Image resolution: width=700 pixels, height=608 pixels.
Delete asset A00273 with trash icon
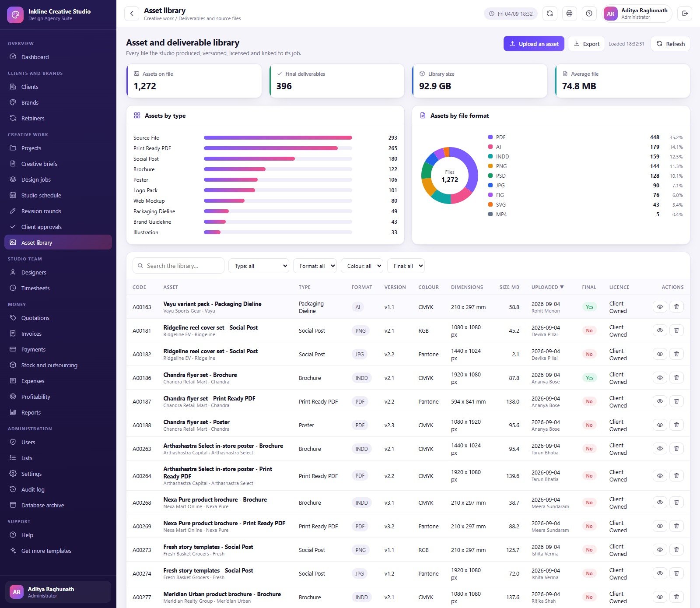click(676, 550)
